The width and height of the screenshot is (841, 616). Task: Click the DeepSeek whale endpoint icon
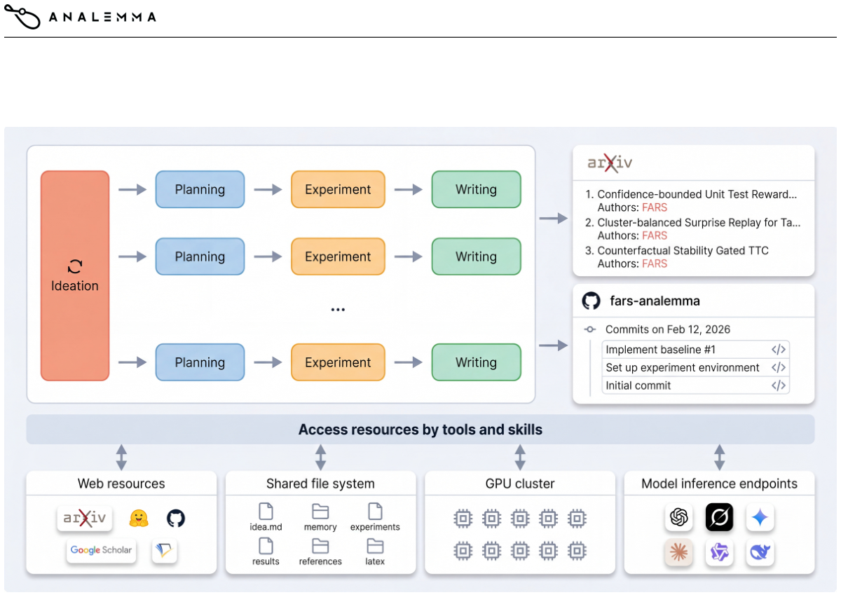click(760, 552)
